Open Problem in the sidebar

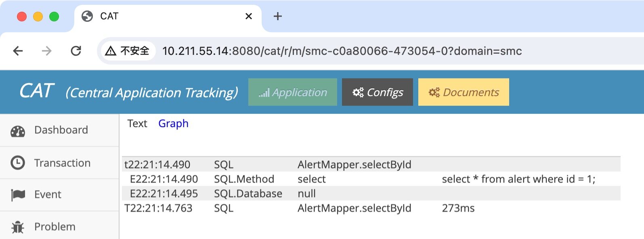(x=59, y=226)
